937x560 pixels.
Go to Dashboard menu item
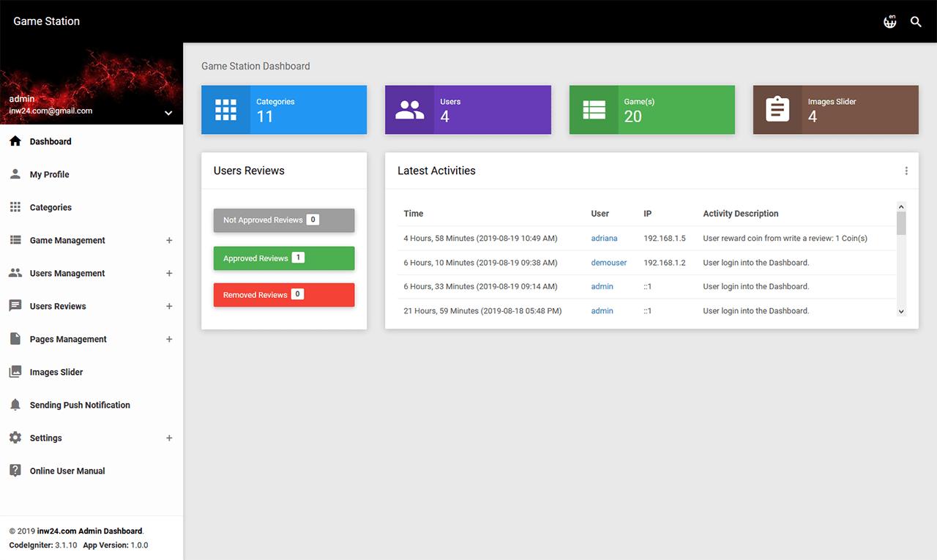tap(92, 141)
